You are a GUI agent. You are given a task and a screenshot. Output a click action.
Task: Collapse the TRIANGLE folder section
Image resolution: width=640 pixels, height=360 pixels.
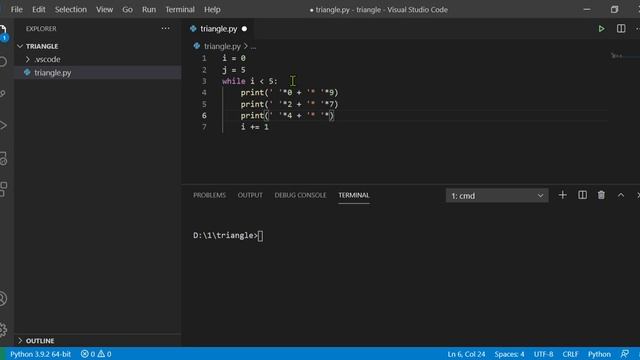point(20,46)
